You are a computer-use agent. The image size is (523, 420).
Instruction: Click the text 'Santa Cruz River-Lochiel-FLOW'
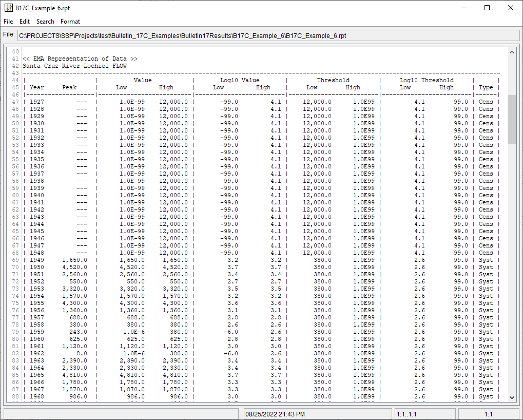tap(75, 66)
